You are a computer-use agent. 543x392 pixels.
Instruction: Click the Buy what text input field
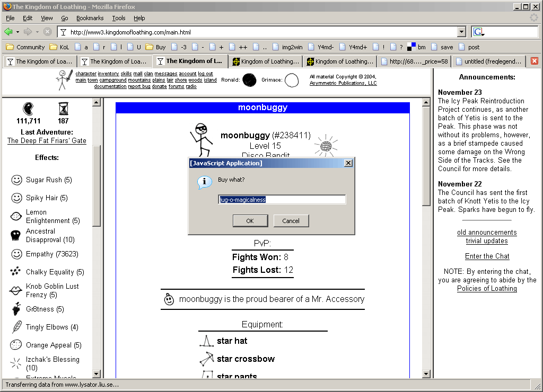tap(282, 199)
